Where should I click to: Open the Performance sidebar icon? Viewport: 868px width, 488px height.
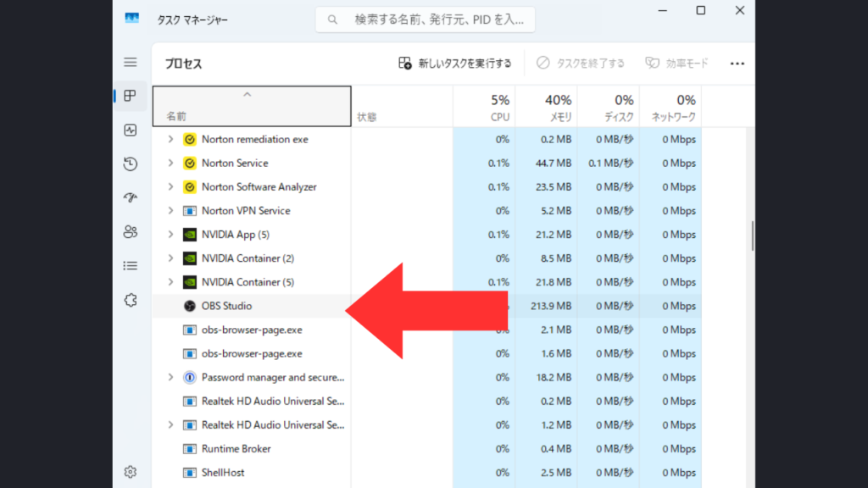pyautogui.click(x=130, y=130)
